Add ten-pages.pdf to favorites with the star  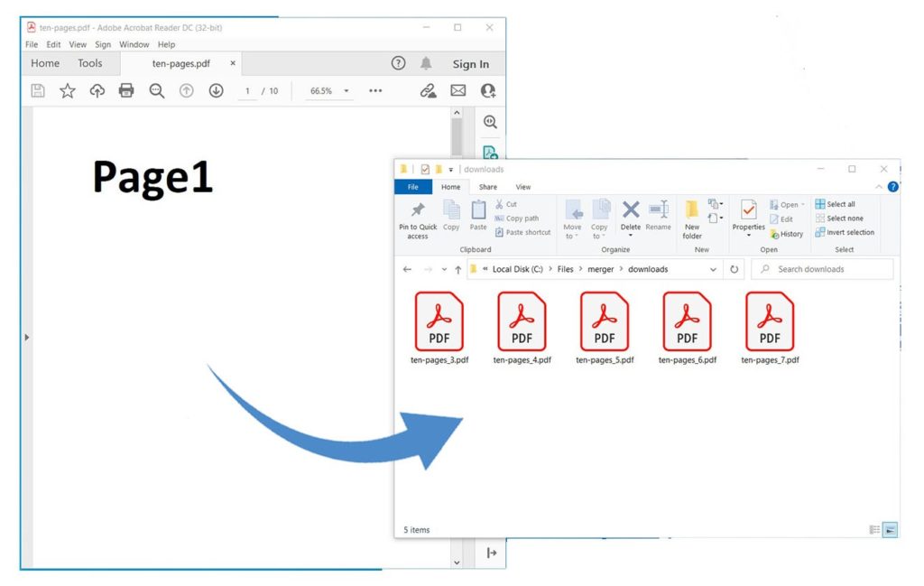[x=67, y=91]
